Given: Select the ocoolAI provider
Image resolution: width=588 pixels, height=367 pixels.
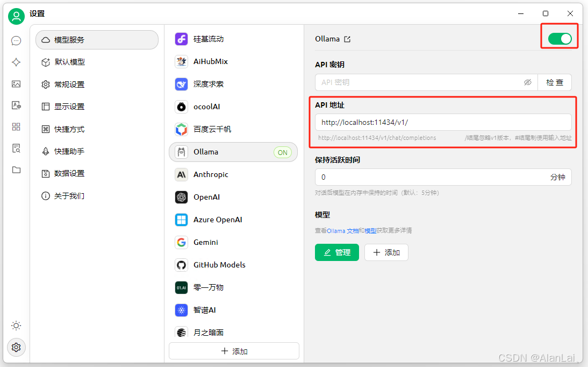Looking at the screenshot, I should (233, 107).
